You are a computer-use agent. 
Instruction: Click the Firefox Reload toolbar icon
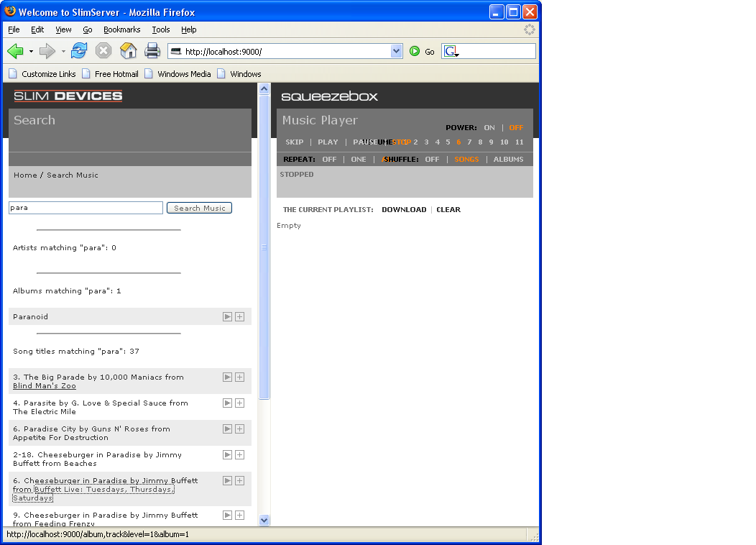(79, 51)
